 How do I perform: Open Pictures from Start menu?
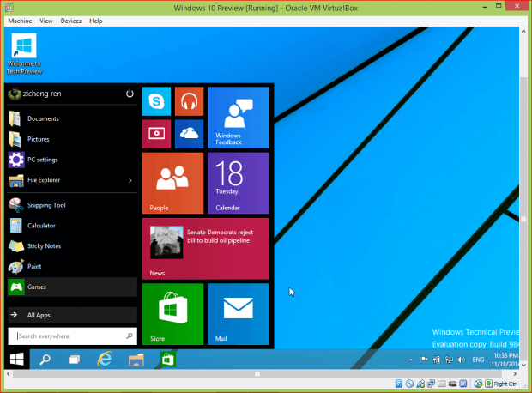tap(72, 139)
